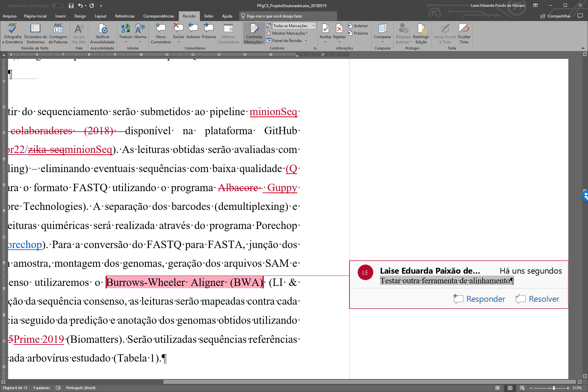Go to Anterior tracked change
This screenshot has width=588, height=392.
click(358, 26)
